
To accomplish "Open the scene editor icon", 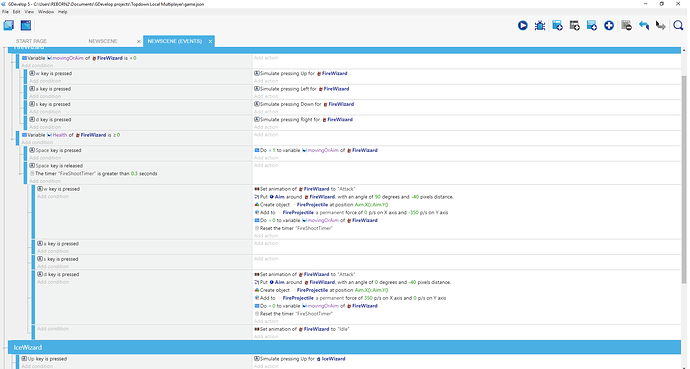I will coord(26,26).
